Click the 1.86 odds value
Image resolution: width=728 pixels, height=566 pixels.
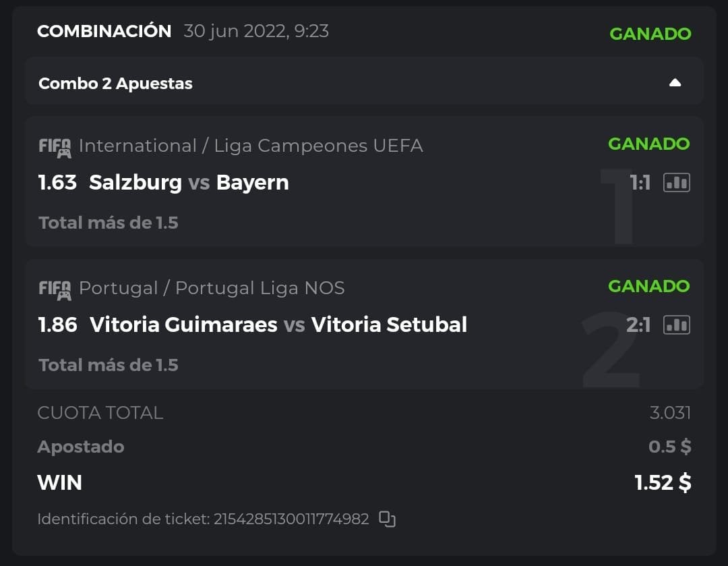click(x=57, y=324)
